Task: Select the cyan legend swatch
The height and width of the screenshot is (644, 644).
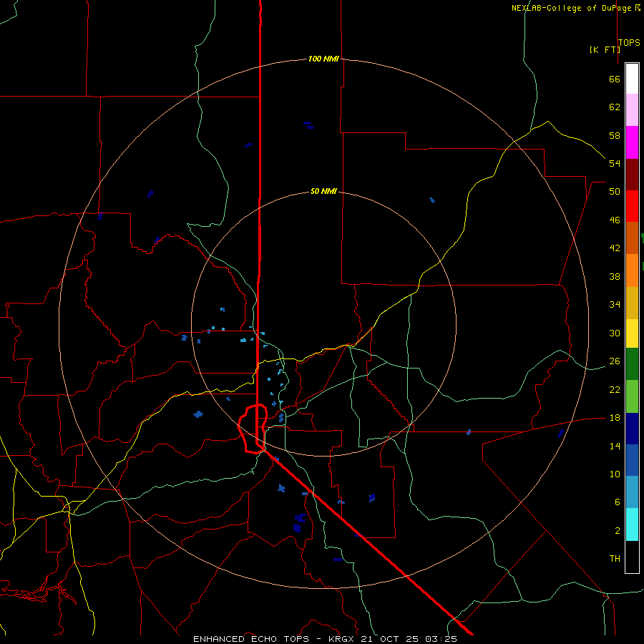Action: [632, 525]
